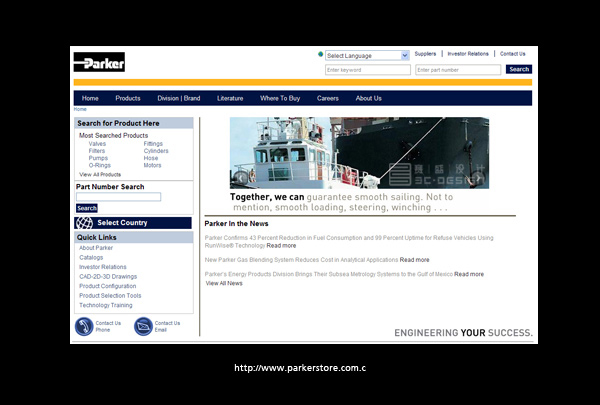The height and width of the screenshot is (405, 600).
Task: Click the Home breadcrumb link
Action: (x=80, y=109)
